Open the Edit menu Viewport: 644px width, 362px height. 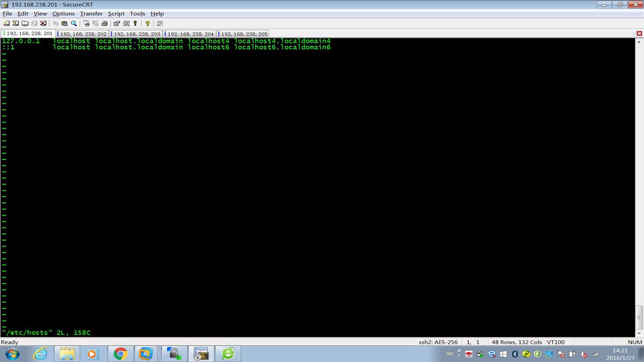point(23,14)
